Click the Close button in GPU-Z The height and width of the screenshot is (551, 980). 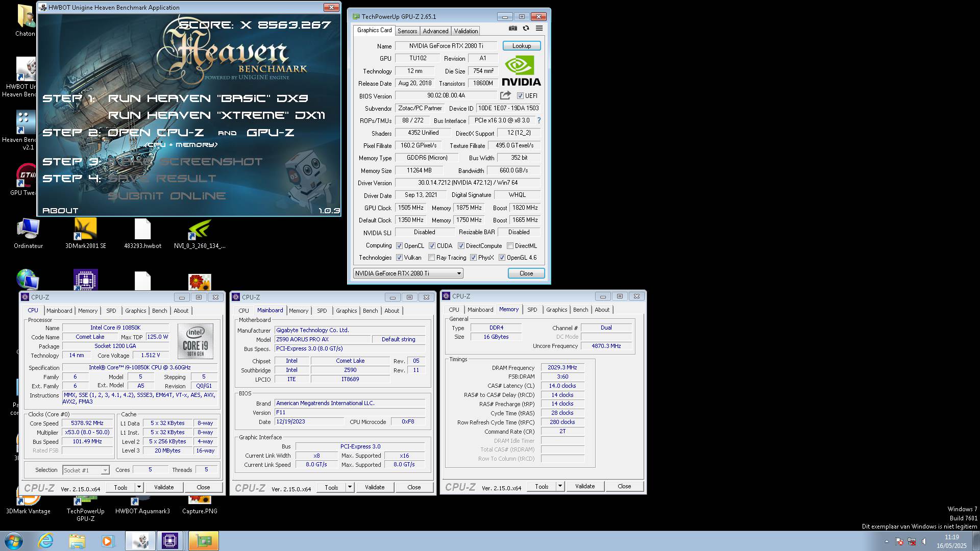click(526, 273)
